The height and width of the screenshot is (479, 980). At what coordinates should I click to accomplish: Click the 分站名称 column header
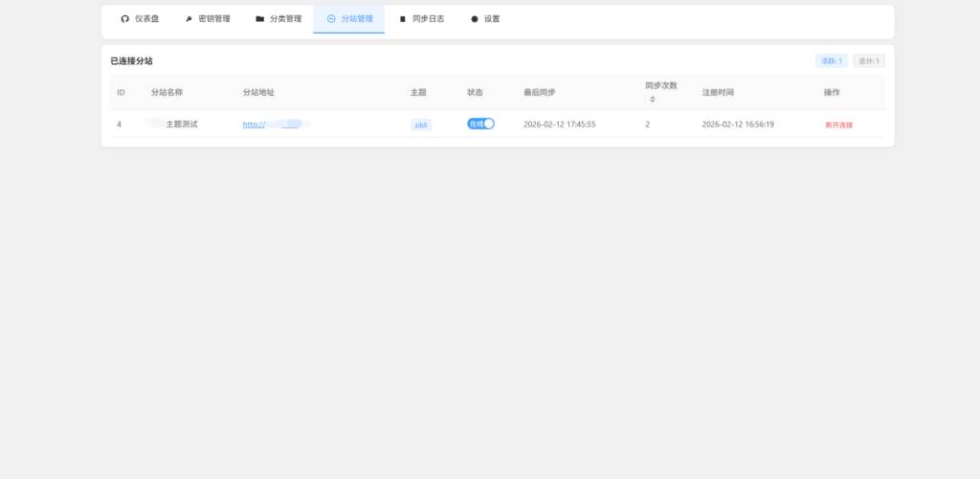click(x=167, y=93)
